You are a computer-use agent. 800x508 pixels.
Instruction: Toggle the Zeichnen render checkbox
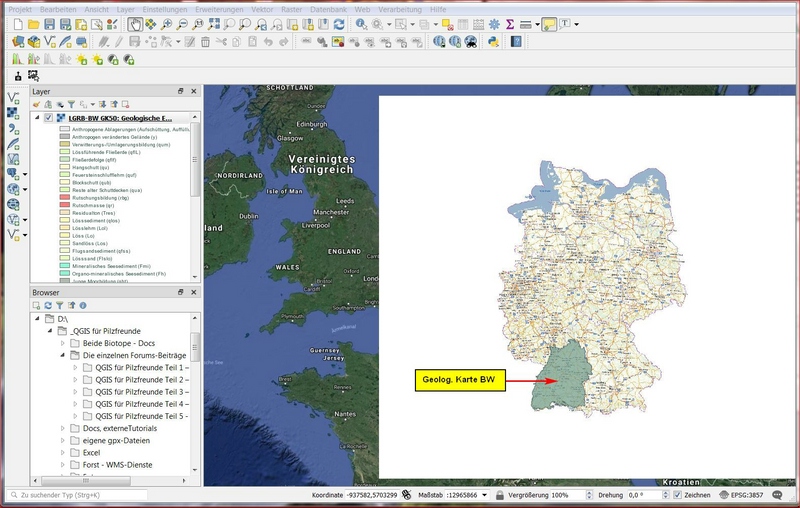pyautogui.click(x=678, y=495)
